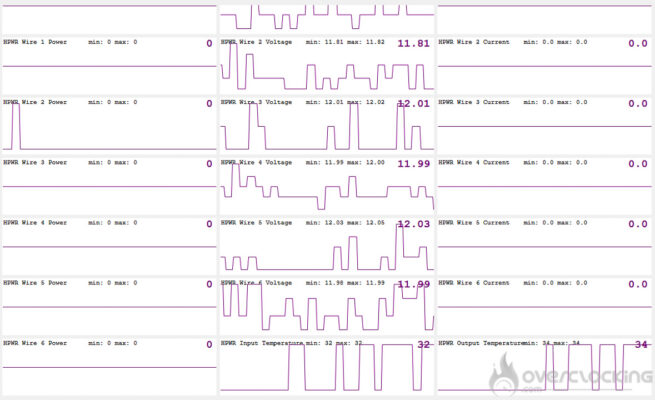Select the "HPWR Wire 5 Voltage" label
Viewport: 655px width, 400px height.
pyautogui.click(x=256, y=223)
